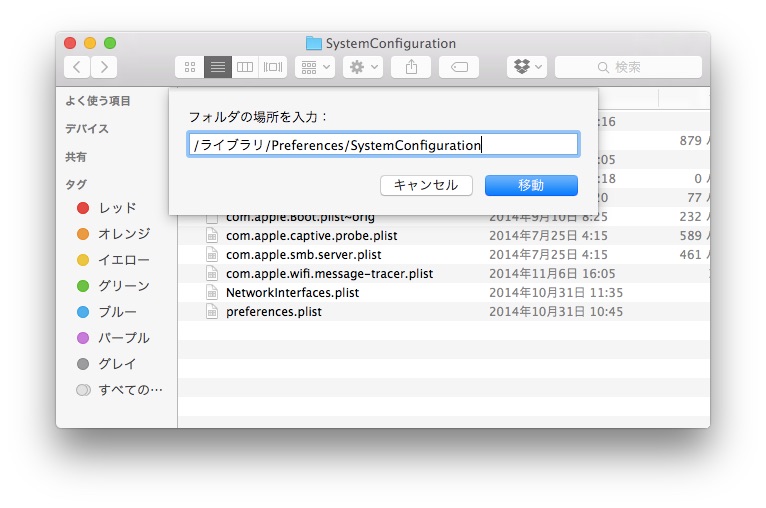Click icon of preferences.plist
The image size is (766, 508).
click(x=212, y=312)
